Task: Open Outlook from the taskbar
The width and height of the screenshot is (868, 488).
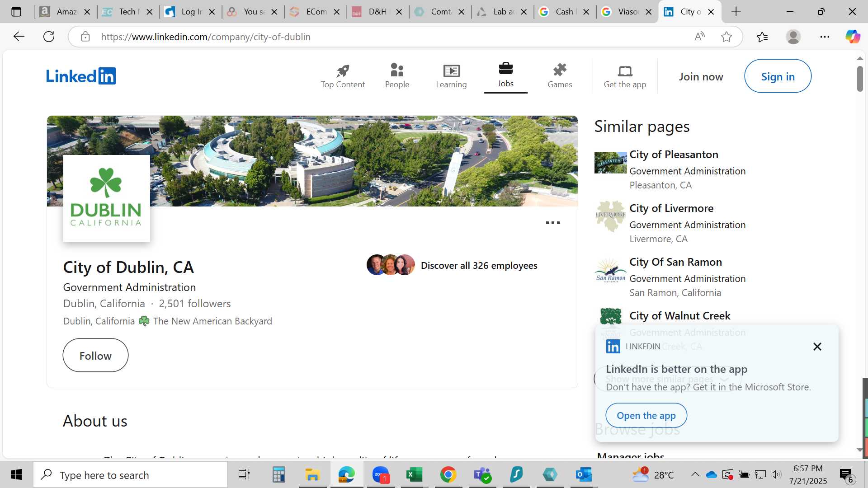Action: tap(584, 475)
